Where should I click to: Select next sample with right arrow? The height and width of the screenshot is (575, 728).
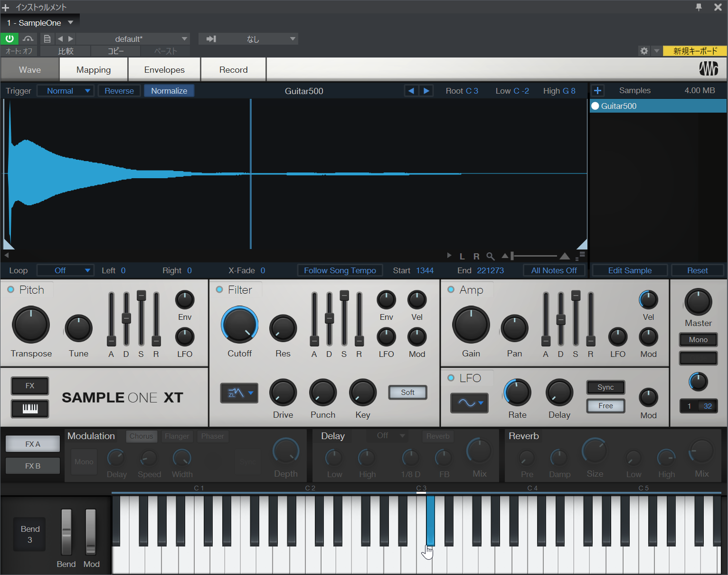coord(426,91)
